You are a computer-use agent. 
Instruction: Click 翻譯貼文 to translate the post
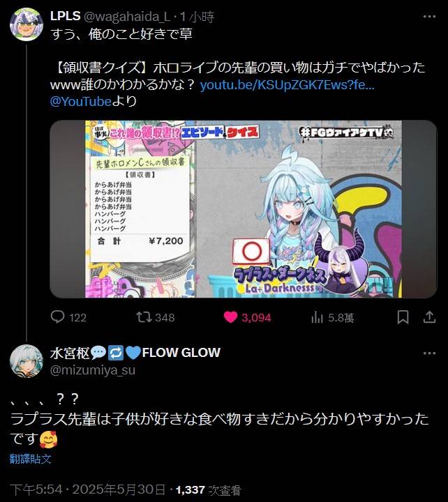pos(31,459)
